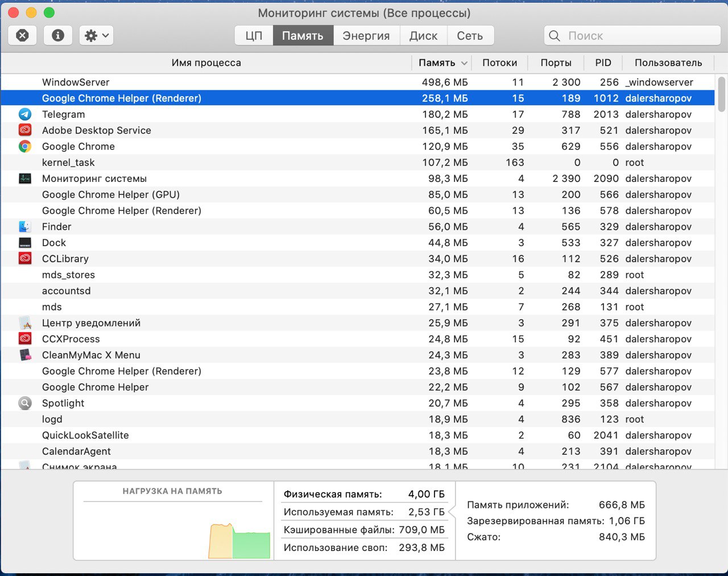Switch to the ЦП tab
Image resolution: width=728 pixels, height=576 pixels.
254,35
